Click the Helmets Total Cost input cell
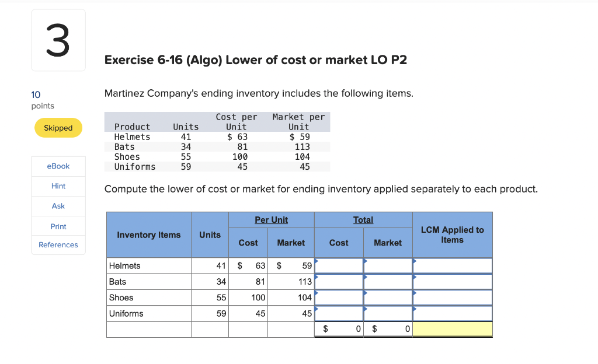Screen dimensions: 598x364 [339, 266]
